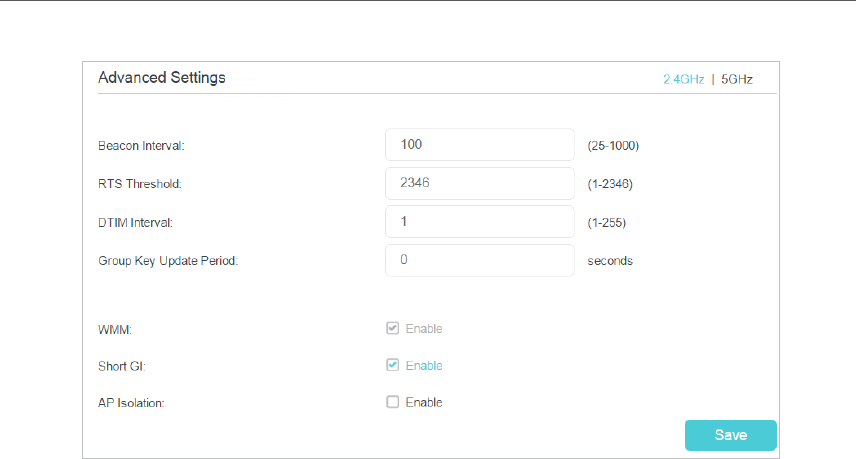Switch to the 5GHz tab
Viewport: 856px width, 459px height.
(x=737, y=79)
